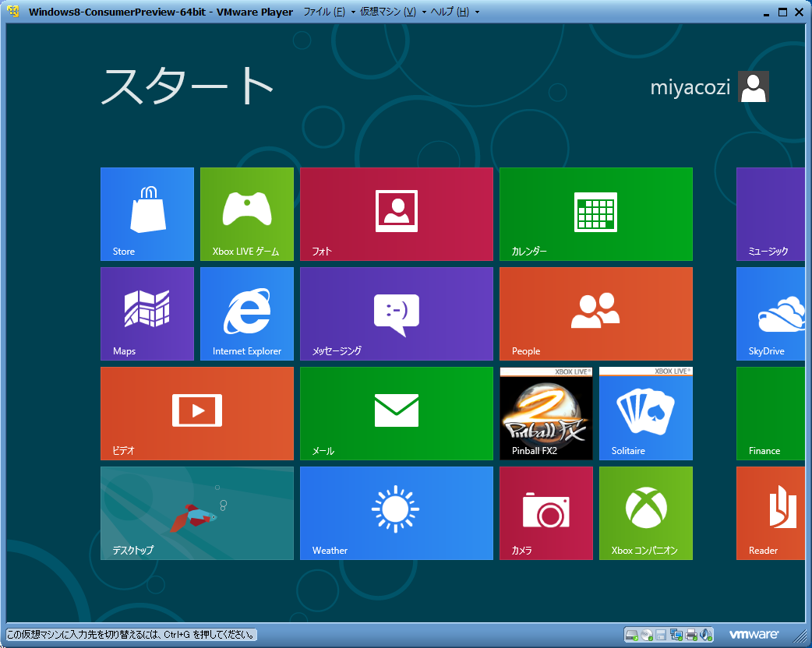Click the printer device status icon
This screenshot has height=648, width=812.
pos(690,635)
